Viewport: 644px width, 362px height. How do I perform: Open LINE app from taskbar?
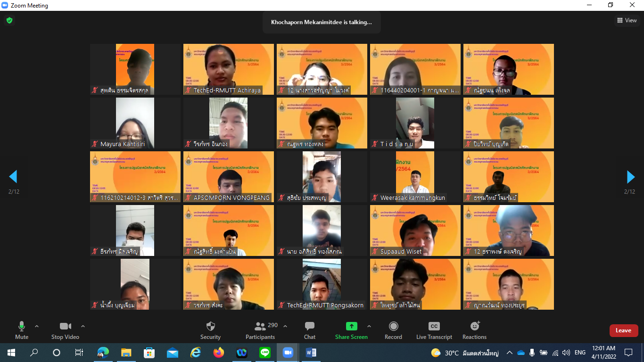[264, 353]
